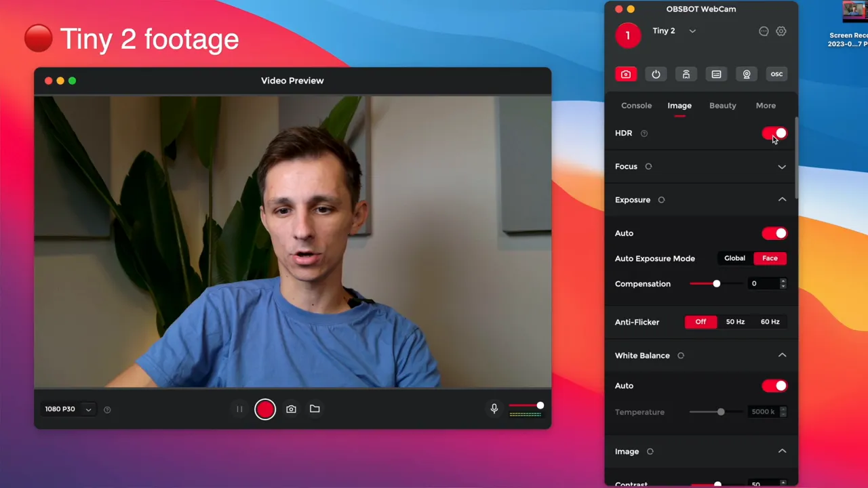Click the OSC button in the toolbar

coord(776,75)
